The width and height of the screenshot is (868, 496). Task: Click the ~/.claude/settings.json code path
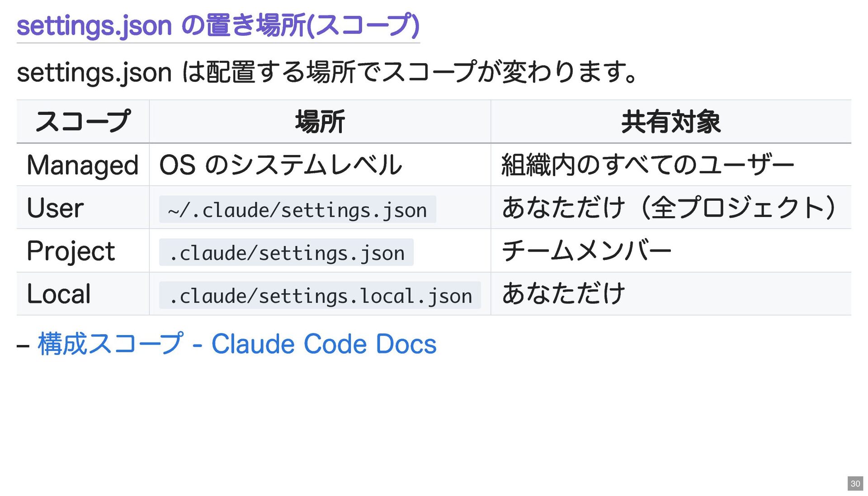click(297, 210)
